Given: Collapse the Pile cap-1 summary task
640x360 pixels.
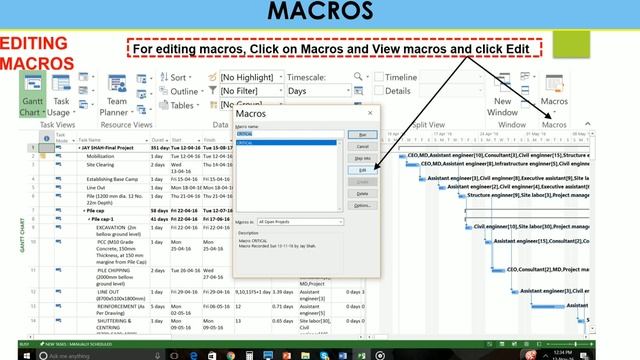Looking at the screenshot, I should 89,219.
